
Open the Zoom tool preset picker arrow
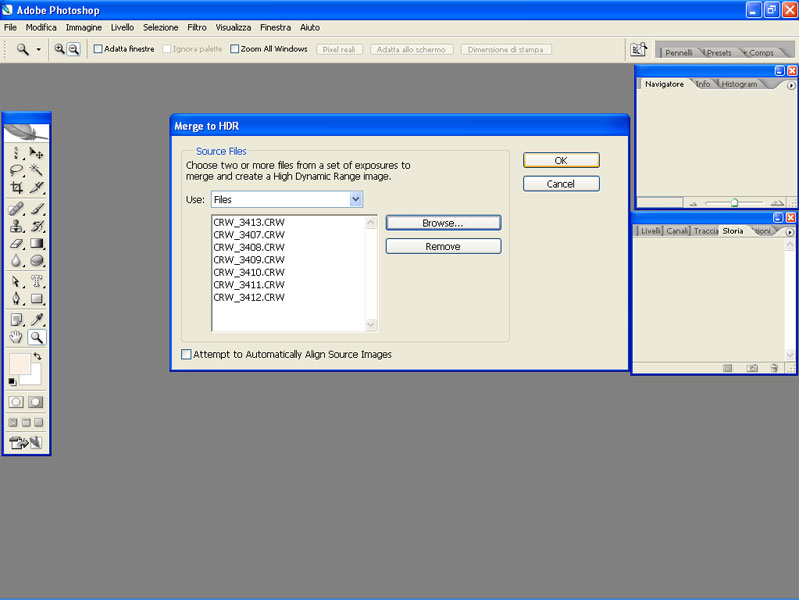click(39, 49)
